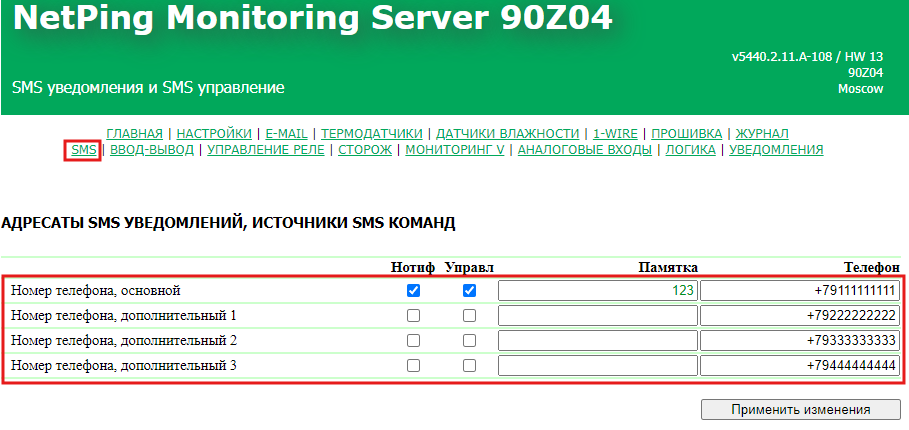Open УПРАВЛЕНИЕ РЕЛЕ page
The image size is (909, 430).
point(266,150)
